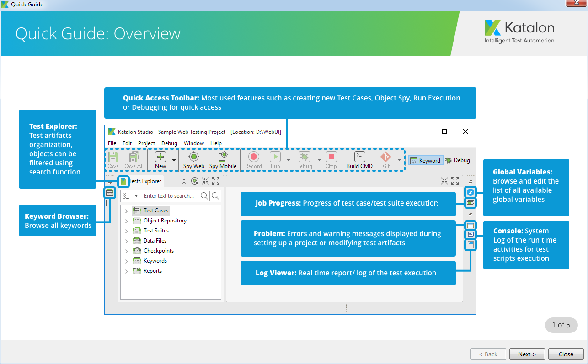
Task: Open the Run dropdown arrow
Action: tap(289, 160)
